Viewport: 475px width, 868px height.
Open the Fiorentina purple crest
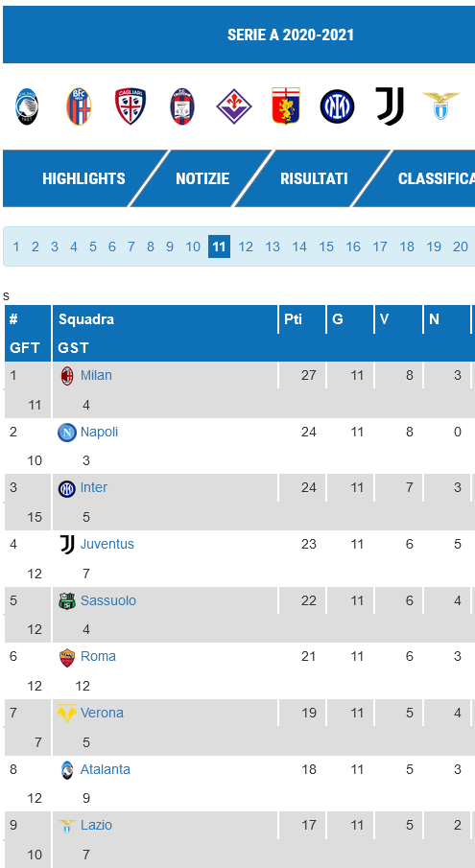coord(233,106)
